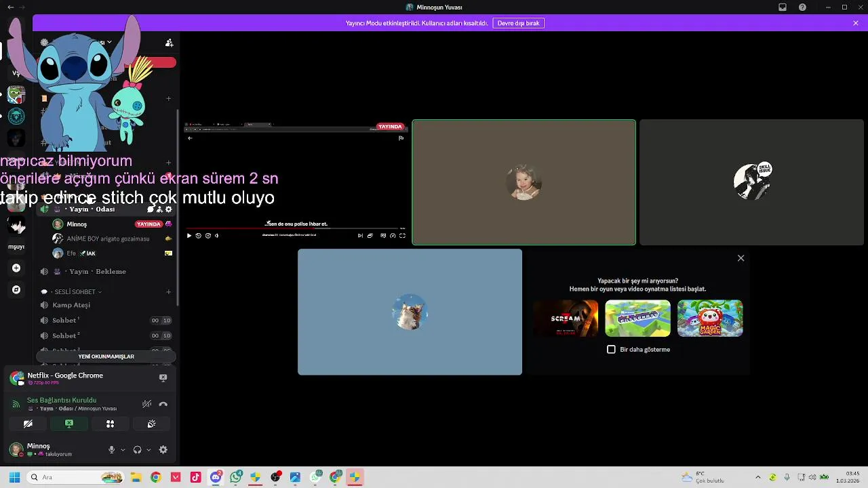The height and width of the screenshot is (488, 868).
Task: Click Netflix play button in stream preview
Action: click(189, 235)
